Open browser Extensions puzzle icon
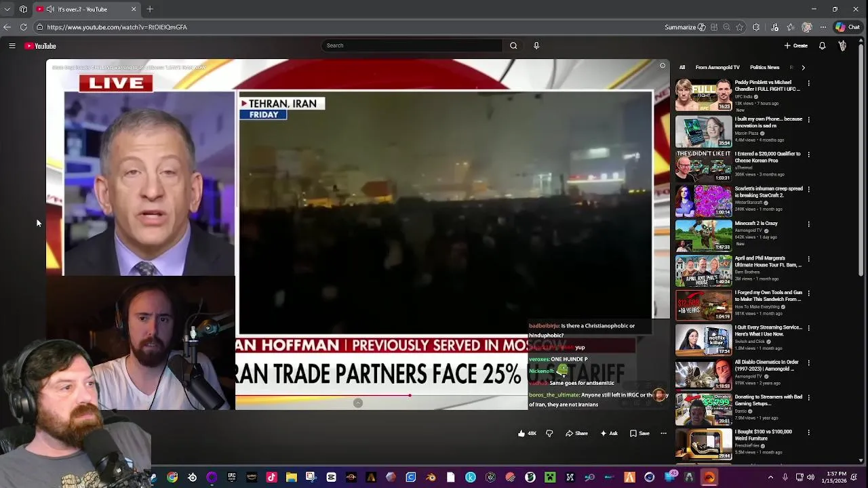 point(756,27)
